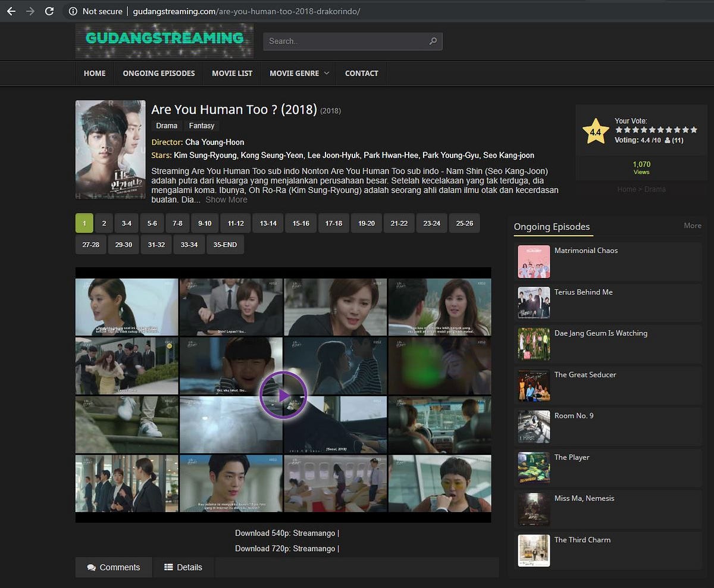Open Matrimonial Chaos thumbnail

coord(534,262)
